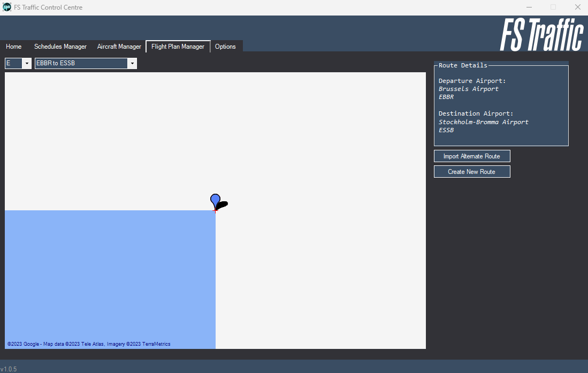Open the Schedules Manager tab
The height and width of the screenshot is (373, 588).
coord(60,47)
